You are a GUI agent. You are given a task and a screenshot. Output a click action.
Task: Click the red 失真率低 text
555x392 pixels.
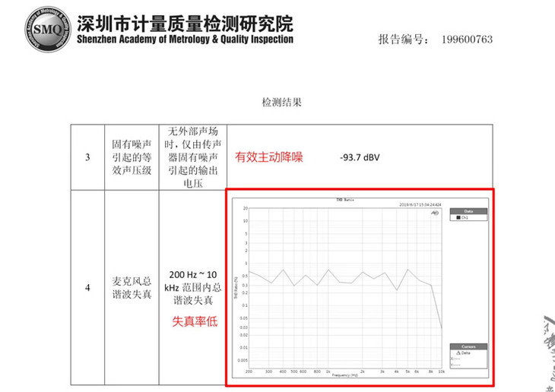[x=195, y=321]
